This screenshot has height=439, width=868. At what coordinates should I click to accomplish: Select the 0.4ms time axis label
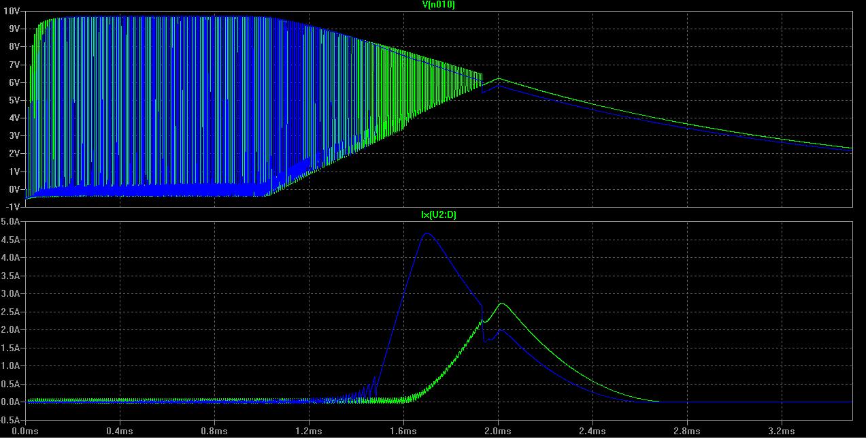(x=119, y=431)
